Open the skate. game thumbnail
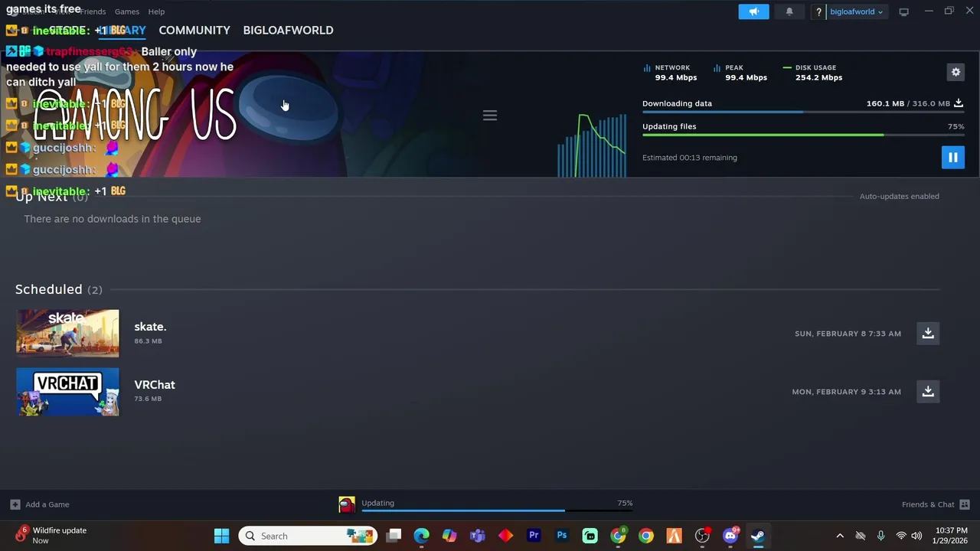980x551 pixels. [x=67, y=333]
